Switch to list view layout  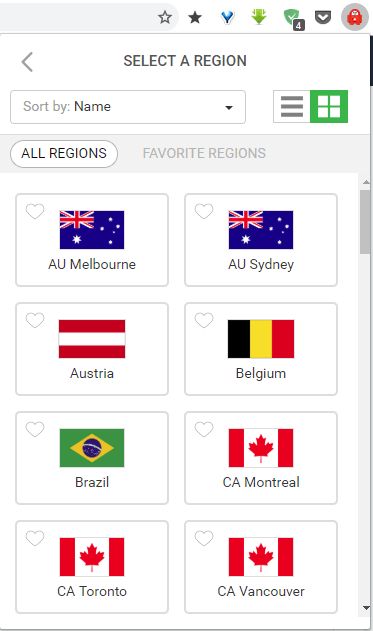tap(292, 107)
